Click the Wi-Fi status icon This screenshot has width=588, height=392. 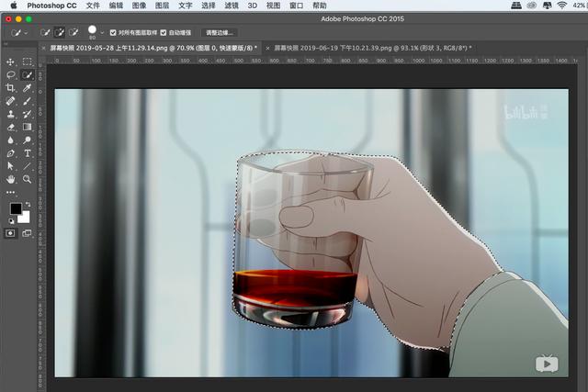coord(561,6)
